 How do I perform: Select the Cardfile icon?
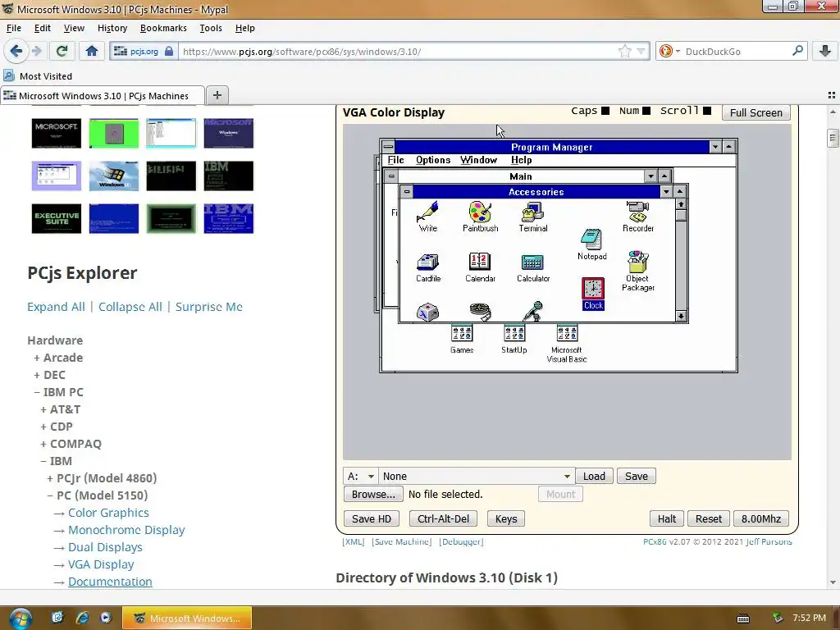pos(428,267)
